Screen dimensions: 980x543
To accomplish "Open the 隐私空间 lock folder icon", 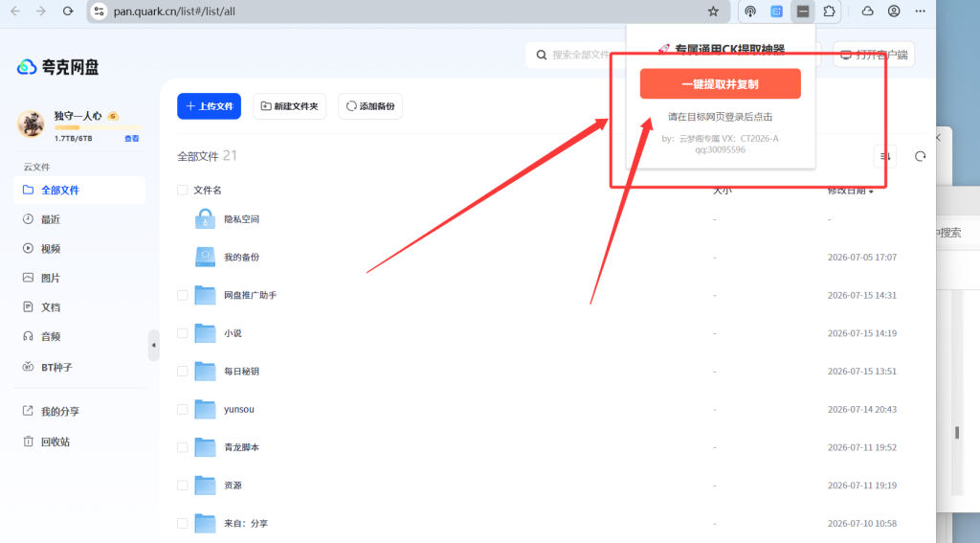I will pos(205,219).
